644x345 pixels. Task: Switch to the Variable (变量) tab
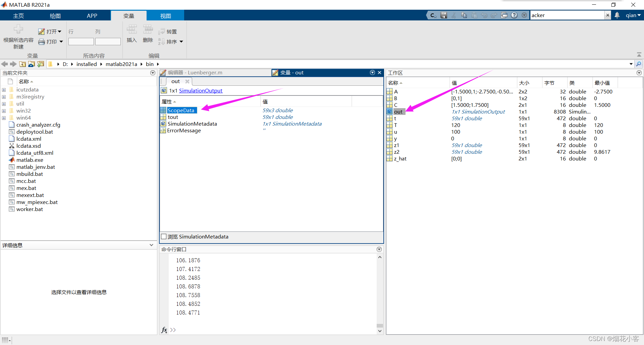tap(128, 16)
